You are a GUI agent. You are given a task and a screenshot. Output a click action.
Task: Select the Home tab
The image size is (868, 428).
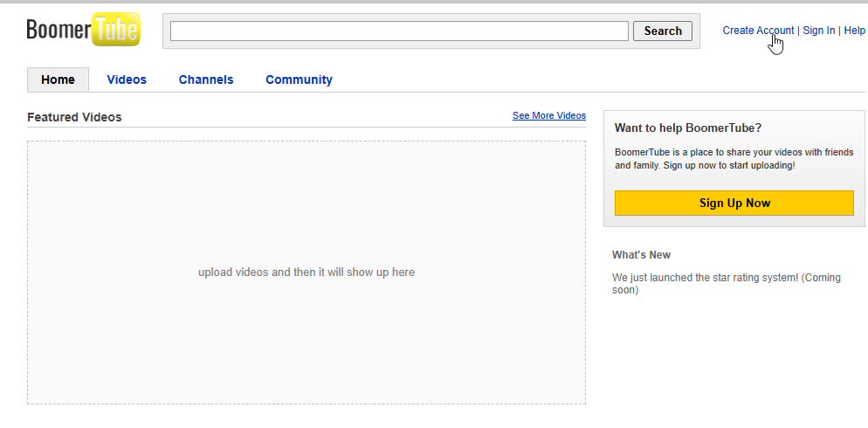(58, 79)
